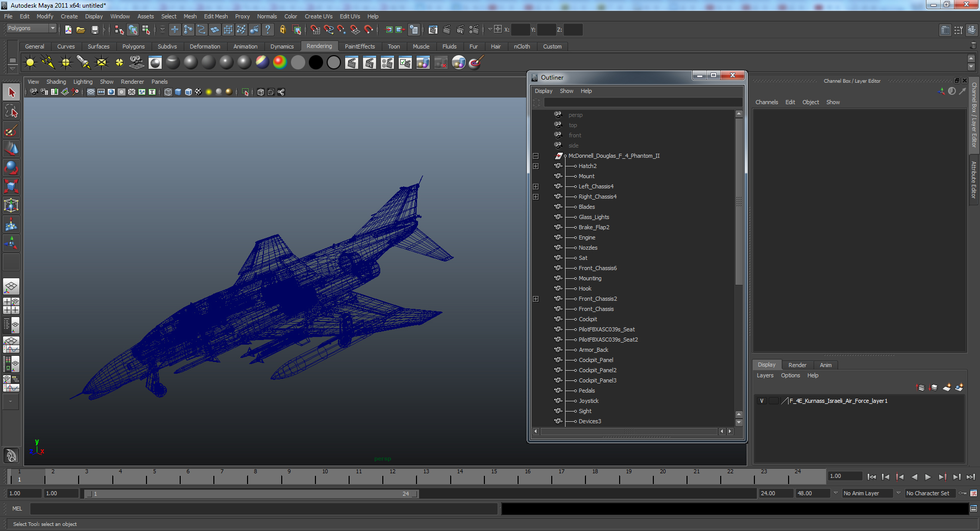The height and width of the screenshot is (531, 980).
Task: Create new scene icon in status line
Action: pyautogui.click(x=68, y=30)
